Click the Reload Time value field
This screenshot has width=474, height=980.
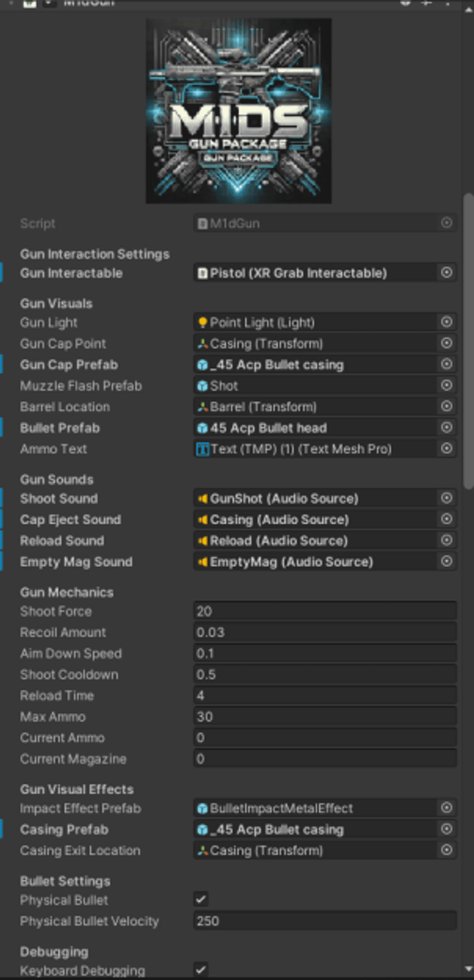[x=324, y=695]
